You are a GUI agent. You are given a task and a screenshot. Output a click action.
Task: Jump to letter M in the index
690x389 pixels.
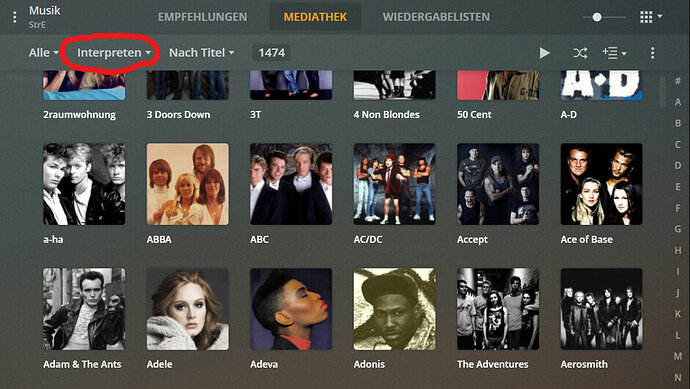point(678,356)
